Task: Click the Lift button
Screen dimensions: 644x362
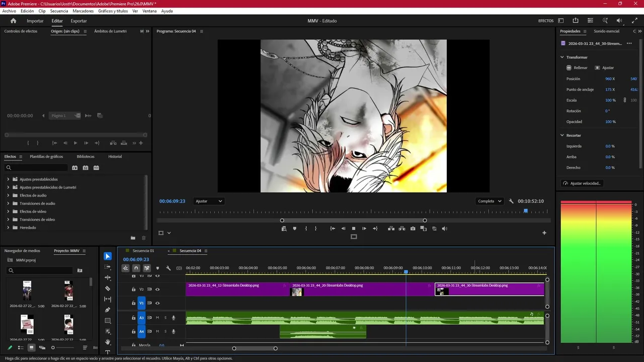Action: point(391,229)
